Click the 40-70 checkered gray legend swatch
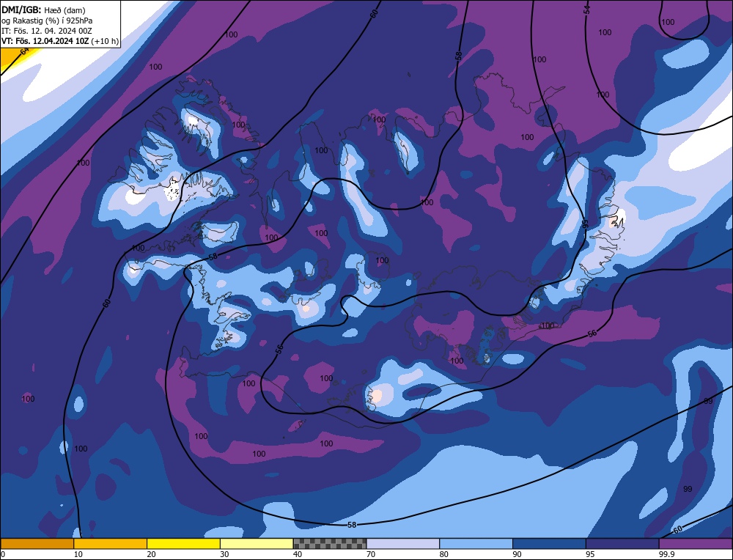733x560 pixels. [330, 544]
